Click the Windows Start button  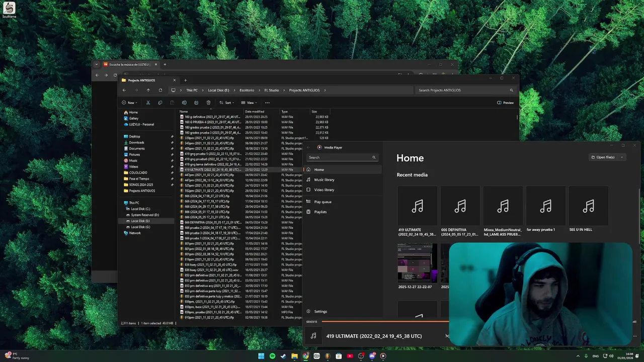(x=261, y=356)
